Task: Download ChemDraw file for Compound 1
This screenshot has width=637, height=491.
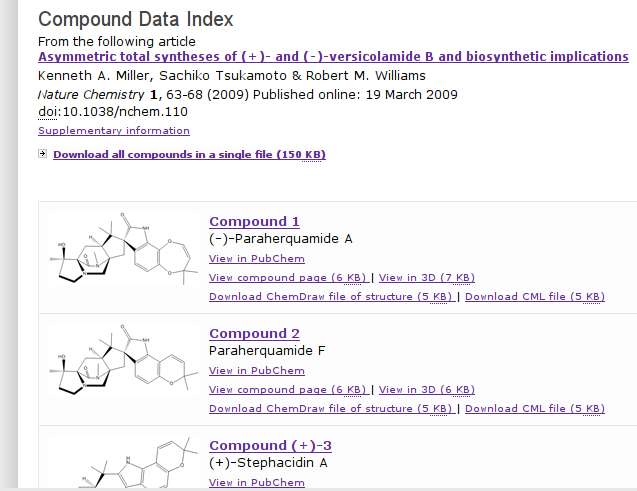Action: pos(331,296)
